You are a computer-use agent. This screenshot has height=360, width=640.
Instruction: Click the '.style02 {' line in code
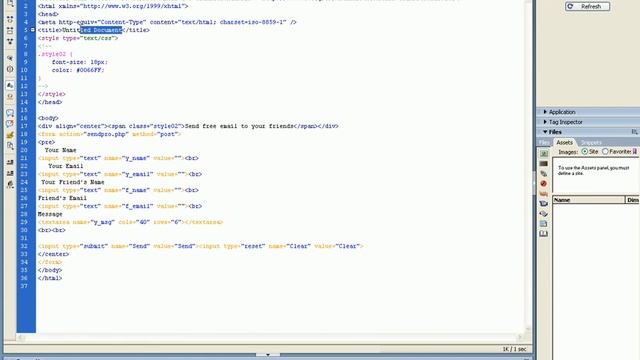[55, 54]
